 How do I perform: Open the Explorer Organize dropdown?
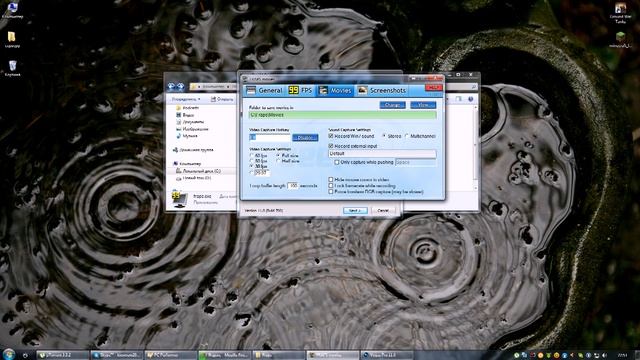[186, 99]
